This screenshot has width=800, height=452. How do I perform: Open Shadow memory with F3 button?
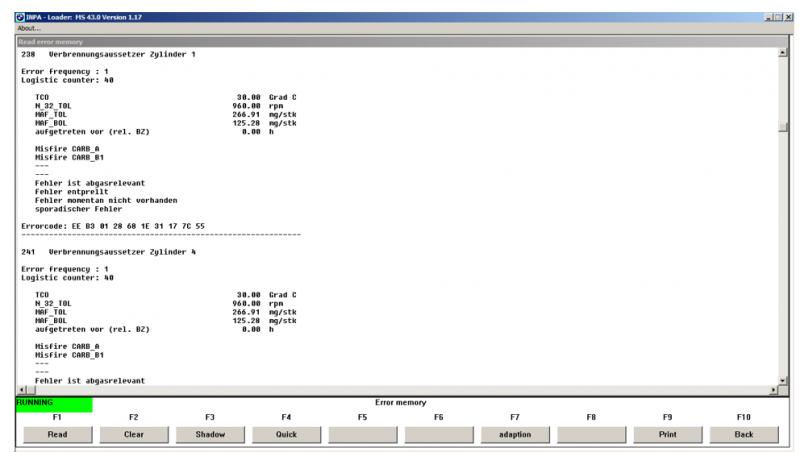(210, 435)
